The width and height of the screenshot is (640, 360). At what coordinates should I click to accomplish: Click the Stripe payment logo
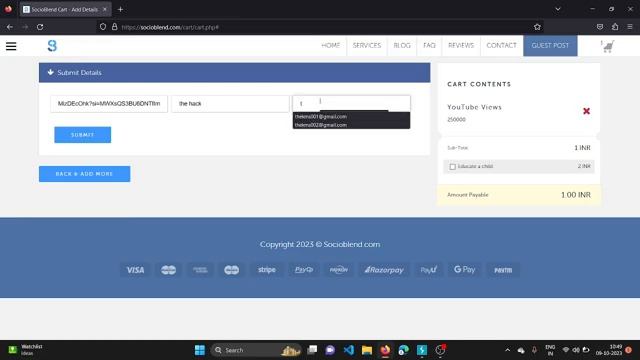(x=267, y=270)
